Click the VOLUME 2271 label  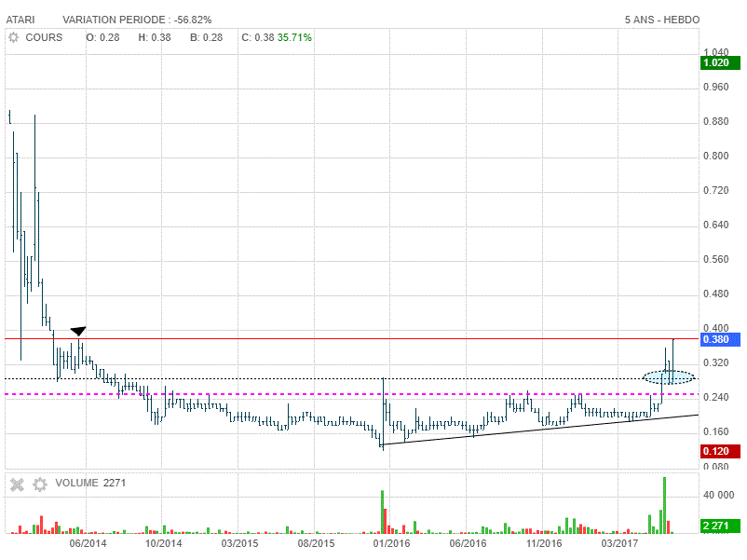pos(90,483)
